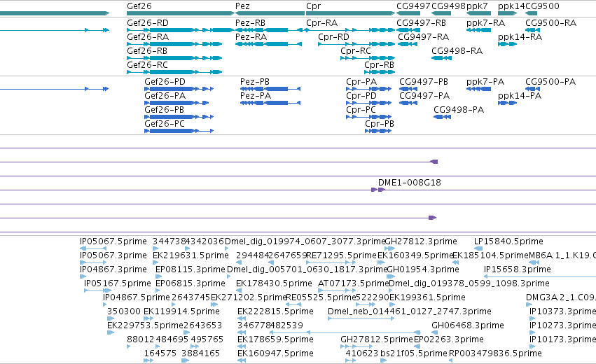Select the ppk14-RA transcript label

(520, 37)
